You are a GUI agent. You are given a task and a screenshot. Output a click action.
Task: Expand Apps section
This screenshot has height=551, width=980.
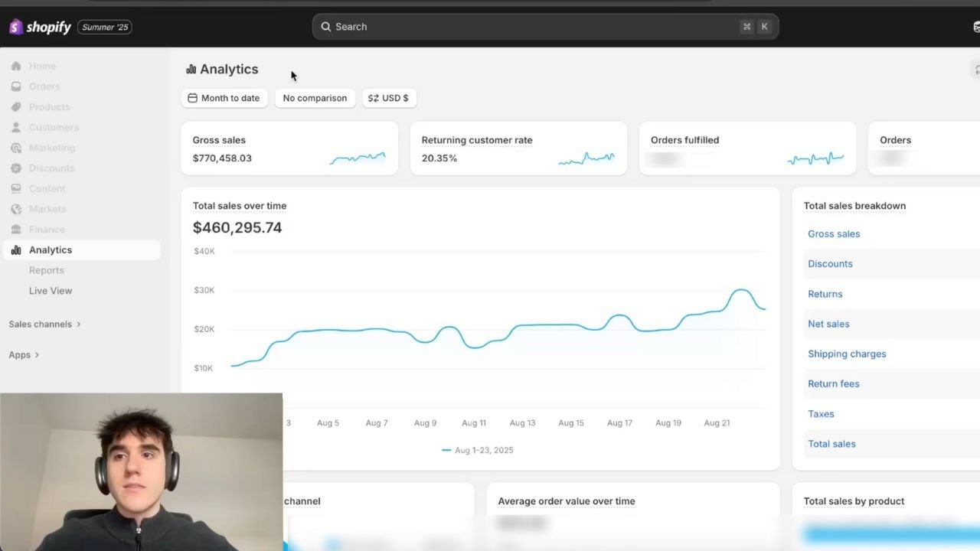tap(24, 355)
